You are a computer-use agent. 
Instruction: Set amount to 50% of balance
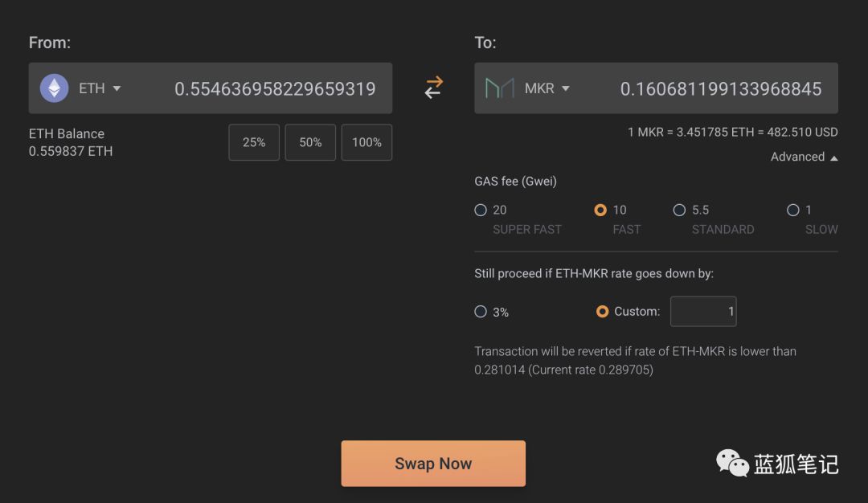310,142
